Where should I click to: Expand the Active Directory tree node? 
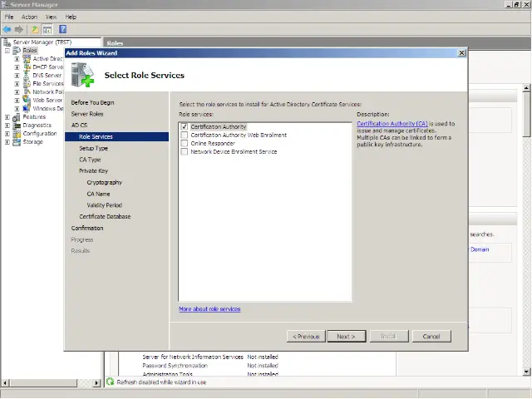(17, 59)
